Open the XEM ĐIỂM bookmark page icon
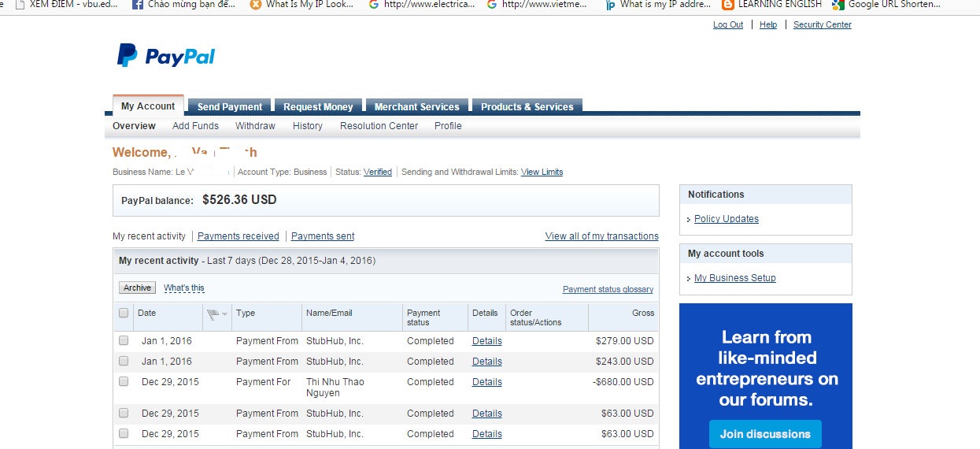The width and height of the screenshot is (980, 449). 20,5
